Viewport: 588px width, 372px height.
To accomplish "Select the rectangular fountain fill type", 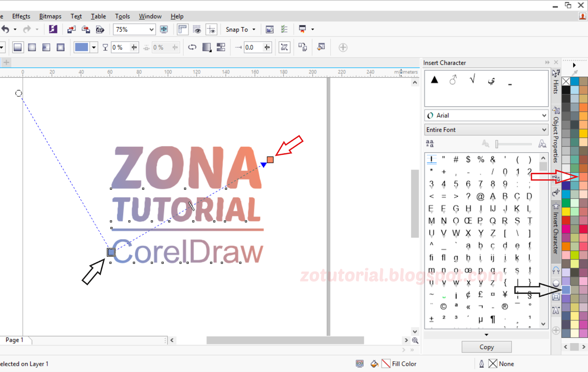I will (61, 47).
